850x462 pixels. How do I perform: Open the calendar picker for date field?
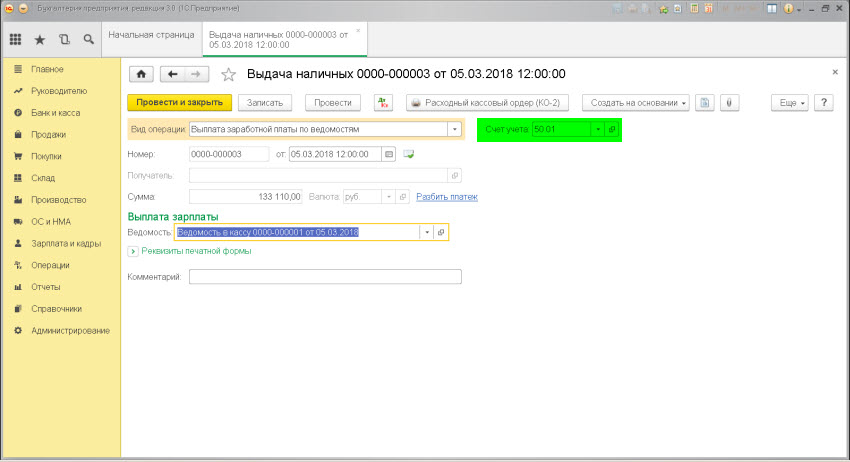pos(389,154)
